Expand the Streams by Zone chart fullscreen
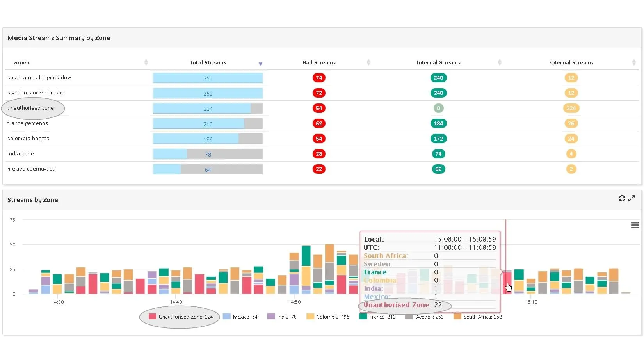Viewport: 644px width, 363px height. click(632, 198)
